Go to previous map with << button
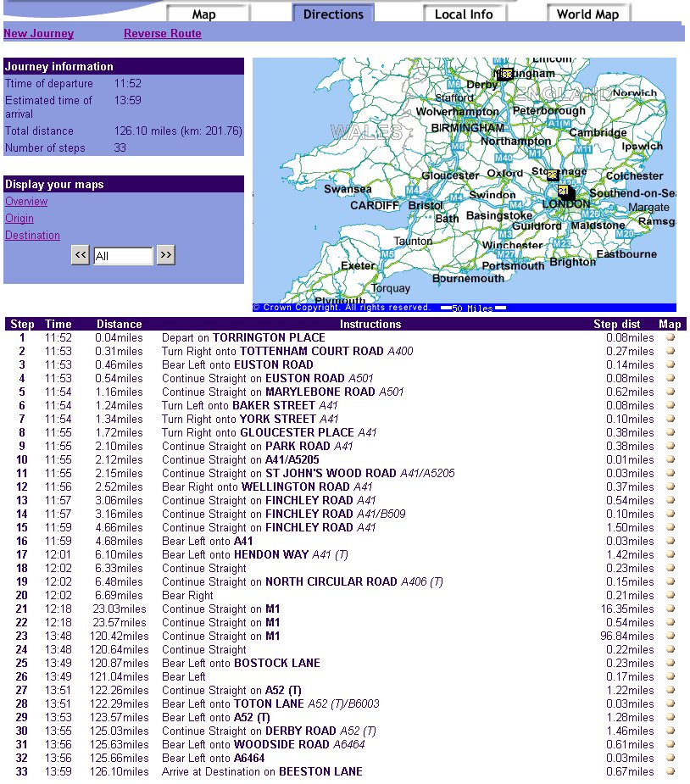The image size is (690, 784). 81,255
